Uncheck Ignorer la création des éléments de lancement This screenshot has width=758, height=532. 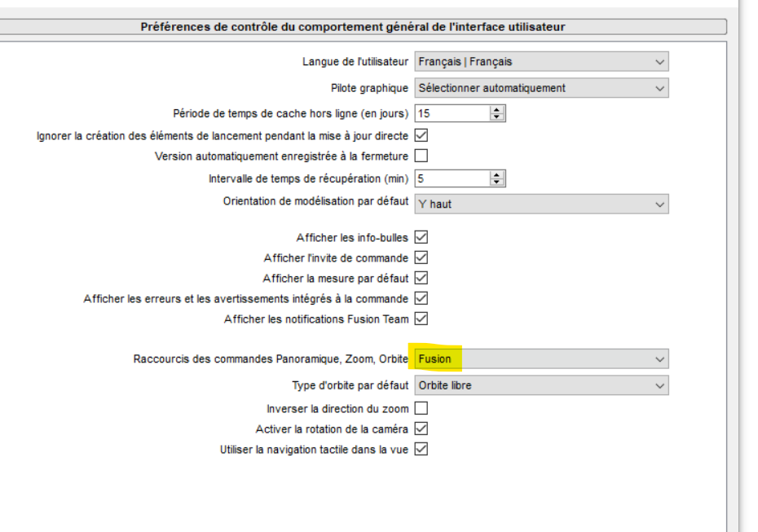point(421,135)
